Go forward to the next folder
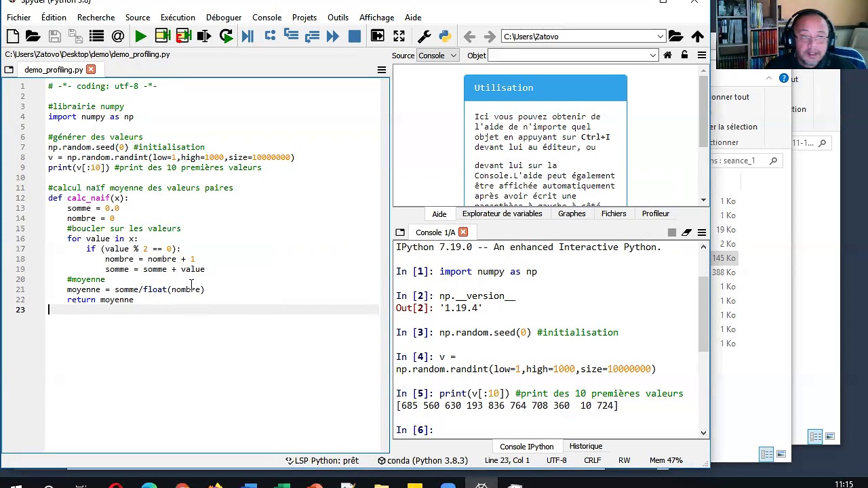 pyautogui.click(x=490, y=37)
